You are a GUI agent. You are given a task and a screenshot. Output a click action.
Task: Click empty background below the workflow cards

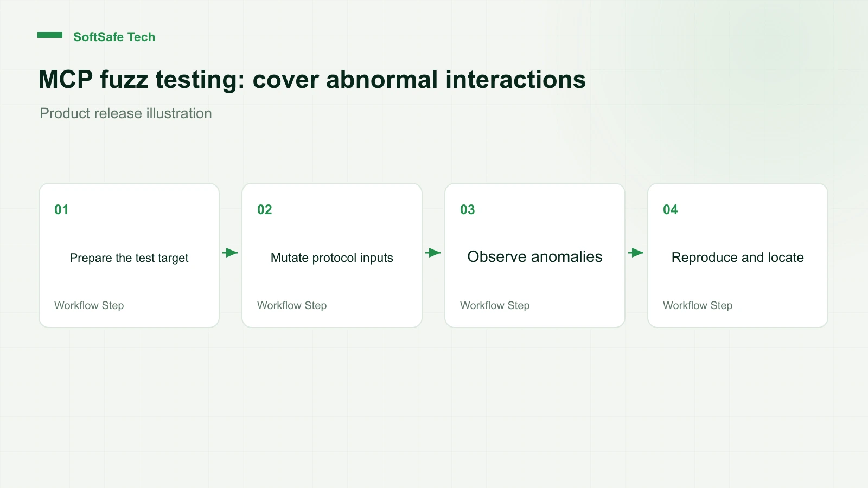434,407
